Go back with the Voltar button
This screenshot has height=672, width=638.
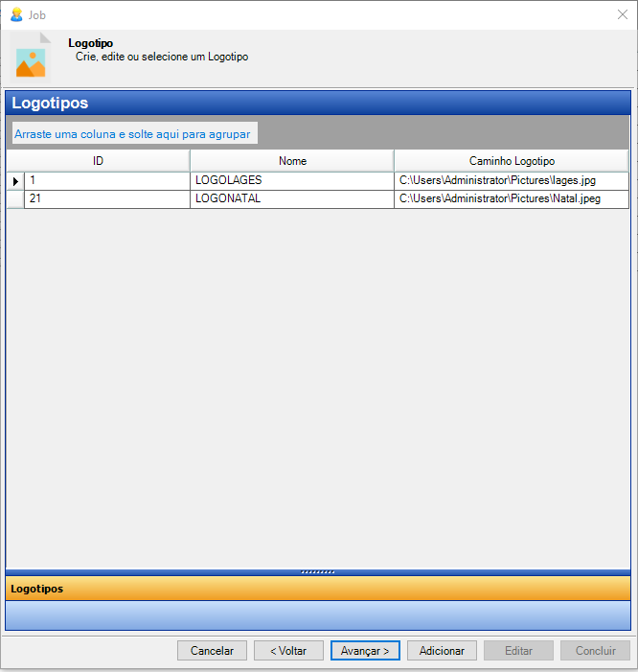[x=288, y=651]
